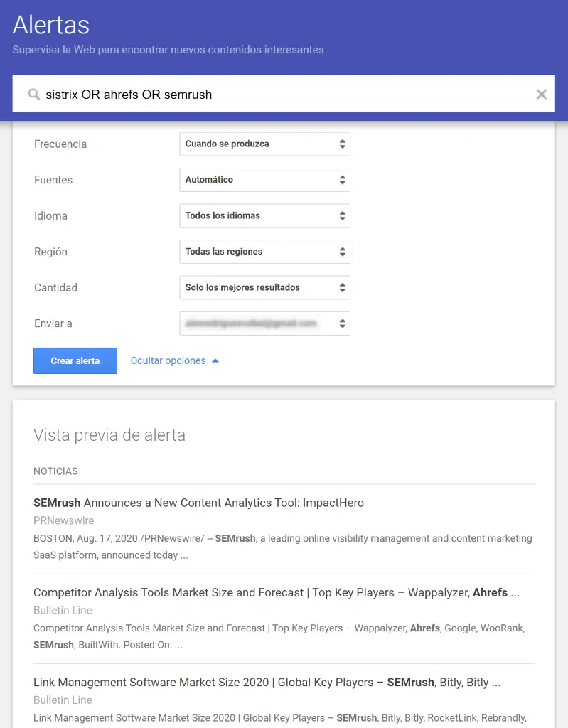Click the arrows icon on Cantidad selector
The width and height of the screenshot is (568, 728).
tap(343, 287)
